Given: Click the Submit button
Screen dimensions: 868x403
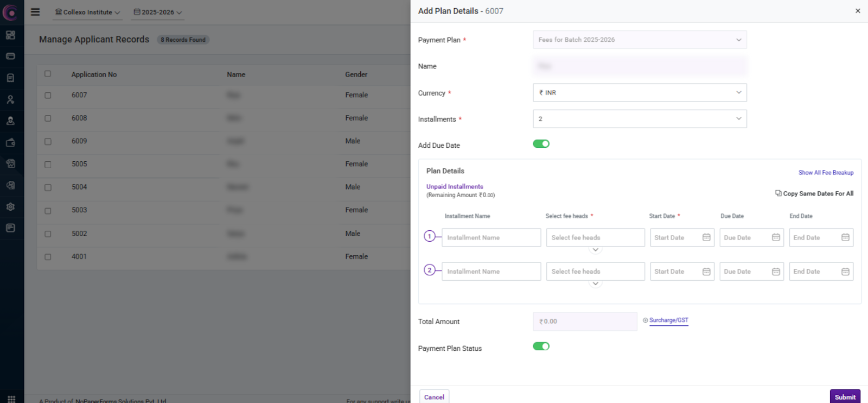Looking at the screenshot, I should [845, 397].
